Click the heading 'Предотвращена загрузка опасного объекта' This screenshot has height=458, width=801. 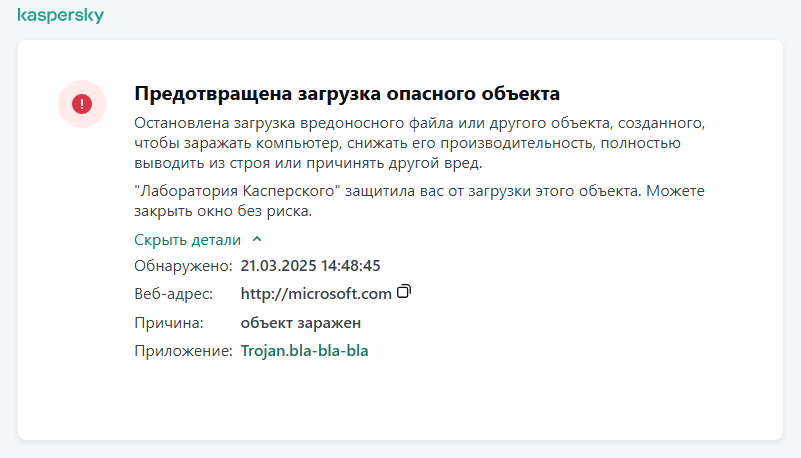coord(346,93)
